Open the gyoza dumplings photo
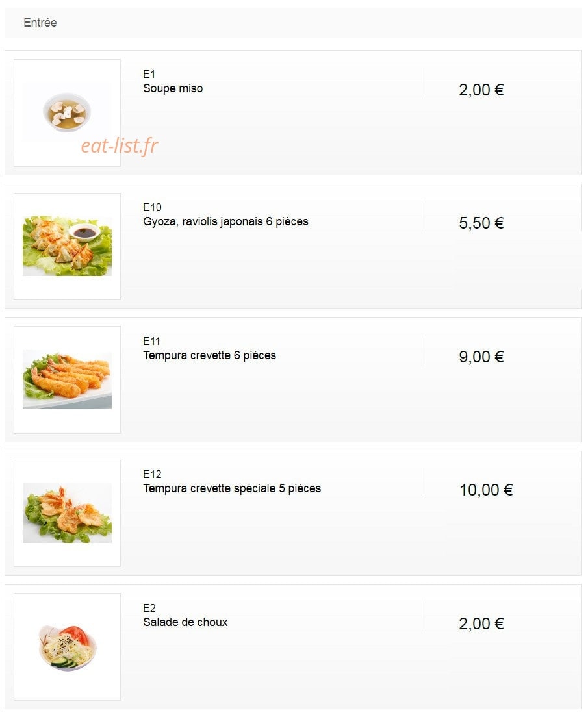588x717 pixels. click(67, 246)
